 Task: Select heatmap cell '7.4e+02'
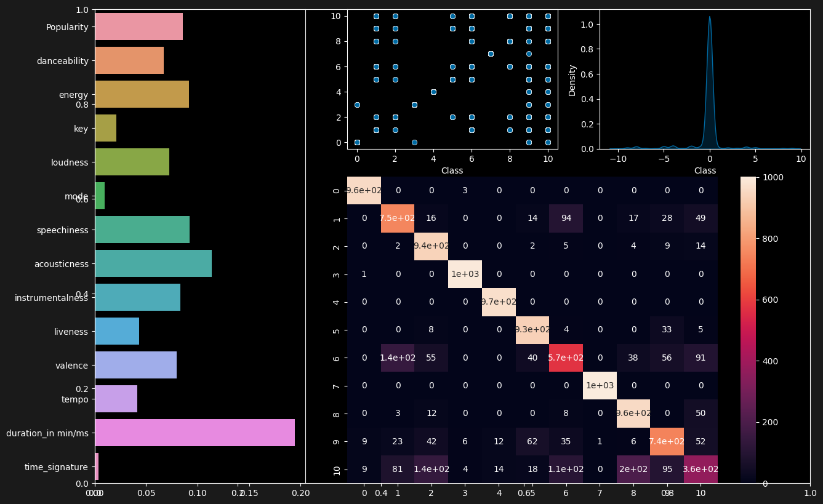pos(667,442)
